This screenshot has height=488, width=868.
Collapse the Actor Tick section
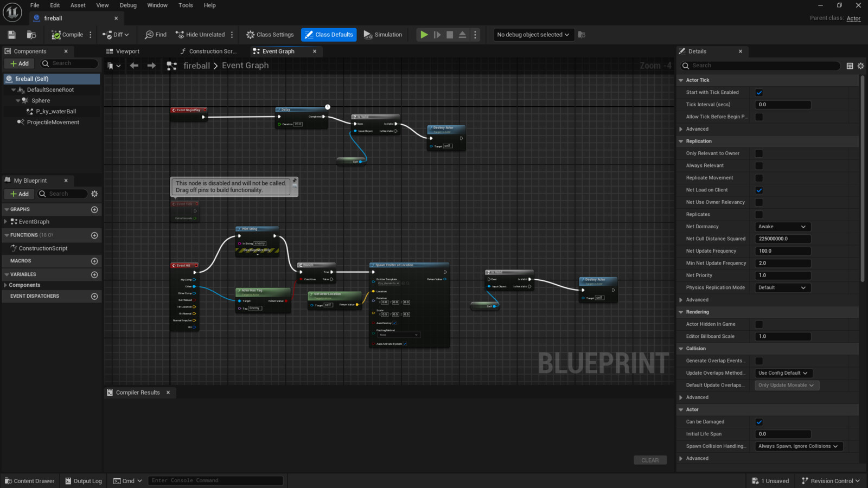click(681, 80)
